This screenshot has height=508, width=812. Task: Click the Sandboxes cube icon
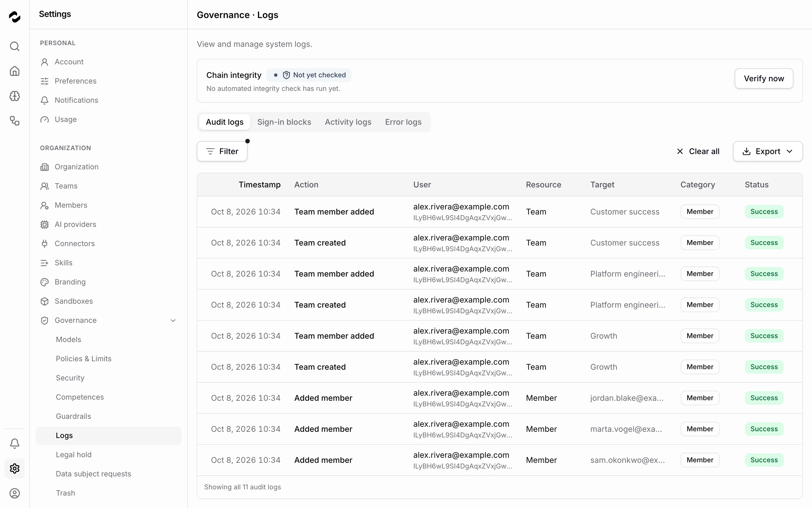pyautogui.click(x=44, y=301)
